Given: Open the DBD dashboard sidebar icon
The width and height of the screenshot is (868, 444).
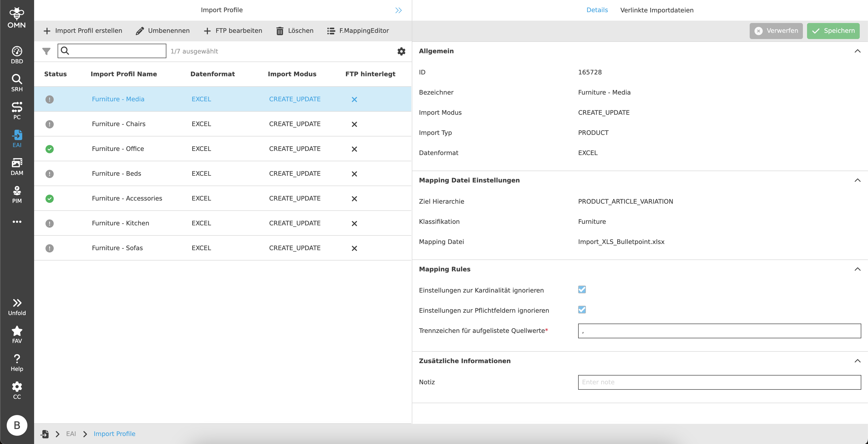Looking at the screenshot, I should tap(17, 55).
